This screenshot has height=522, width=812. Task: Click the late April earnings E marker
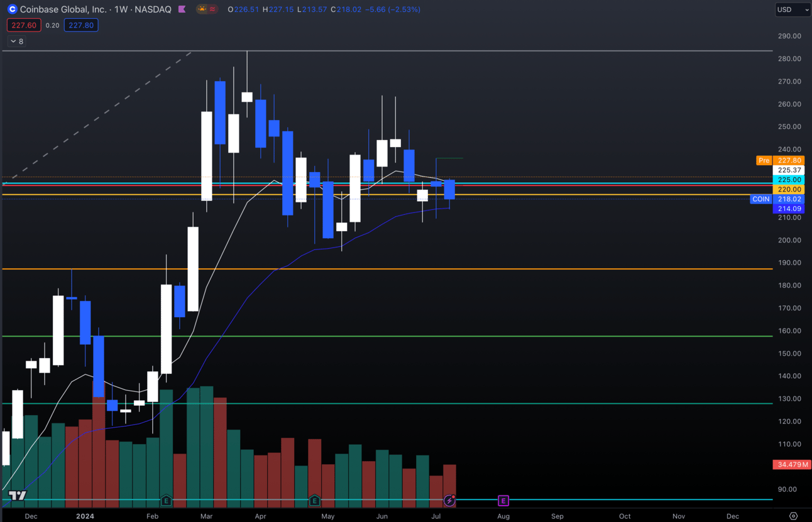click(315, 501)
